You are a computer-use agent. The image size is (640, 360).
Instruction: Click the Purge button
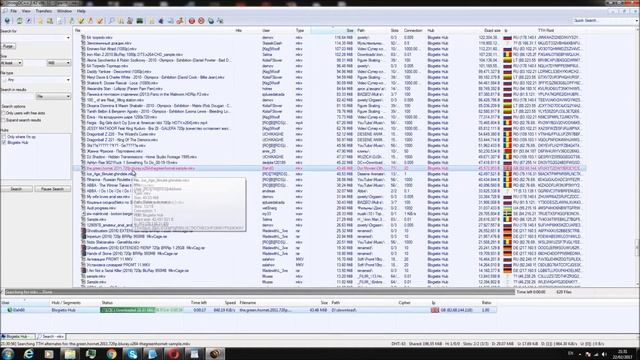[8, 46]
